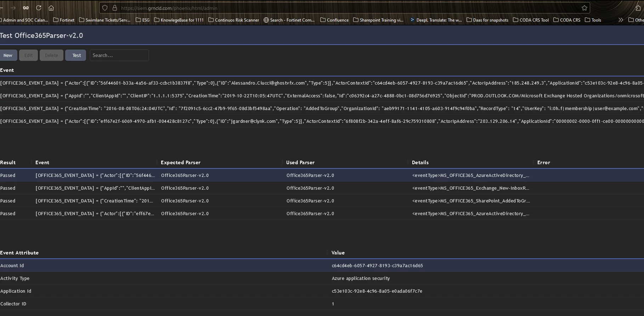
Task: Open the shield tracking protection icon
Action: (105, 8)
